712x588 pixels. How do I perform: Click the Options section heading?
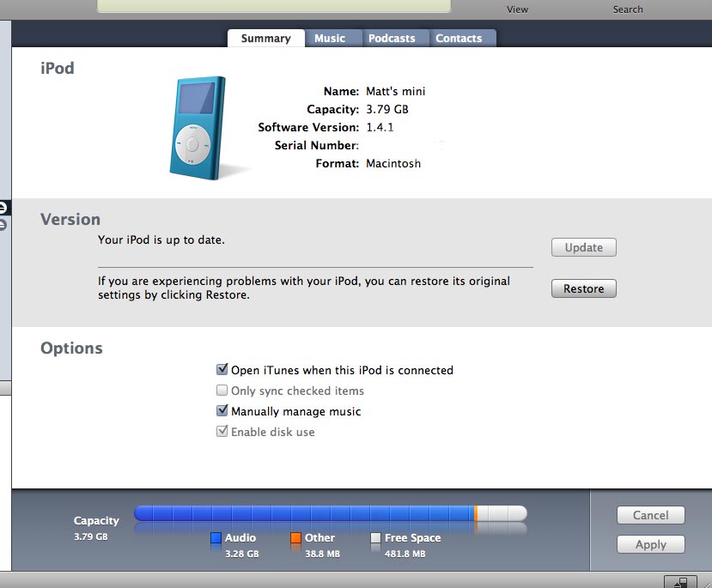click(x=71, y=349)
